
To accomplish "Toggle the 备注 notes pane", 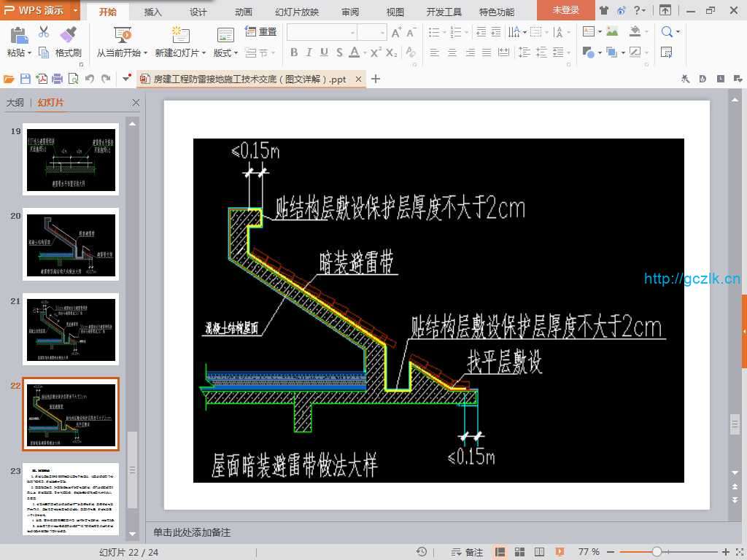I will [x=467, y=552].
